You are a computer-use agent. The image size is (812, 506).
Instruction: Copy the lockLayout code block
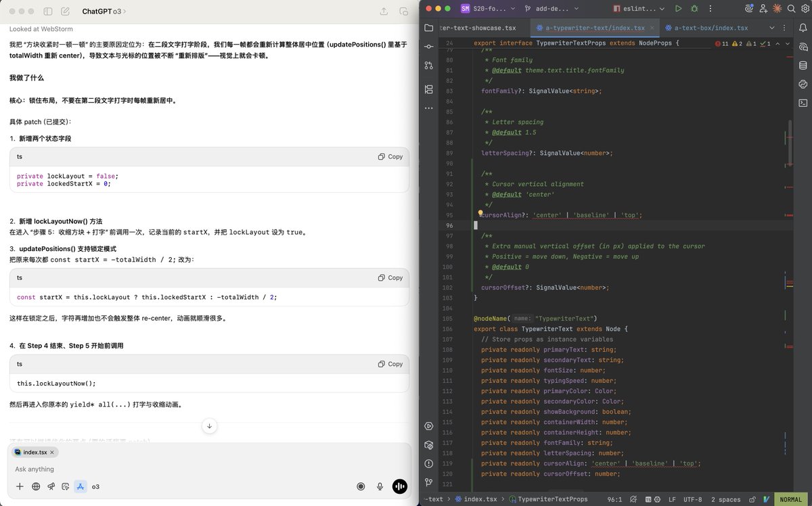click(390, 156)
